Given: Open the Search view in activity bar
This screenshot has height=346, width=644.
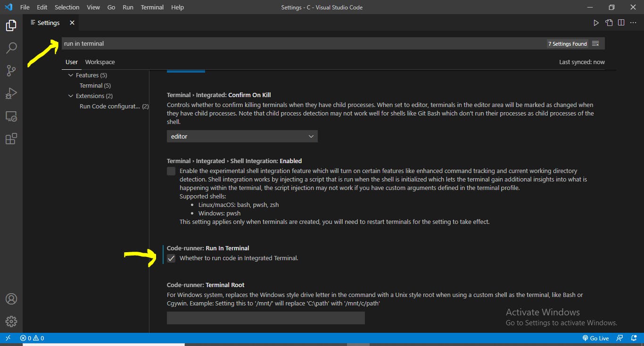Looking at the screenshot, I should pyautogui.click(x=11, y=48).
